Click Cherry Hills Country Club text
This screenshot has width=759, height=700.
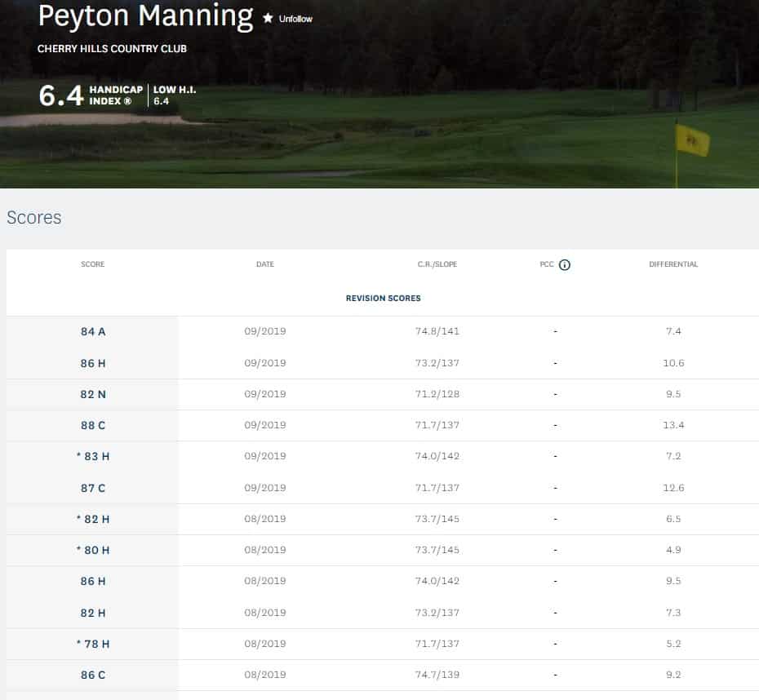pyautogui.click(x=112, y=49)
